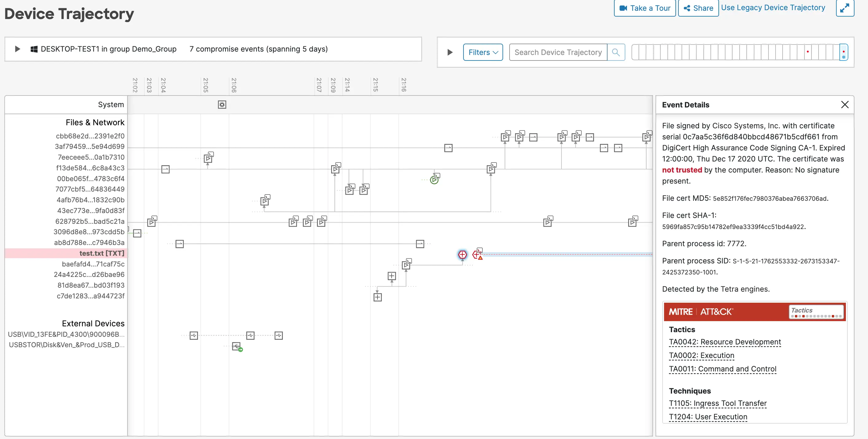Open Use Legacy Device Trajectory link
Viewport: 868px width, 439px height.
coord(773,8)
